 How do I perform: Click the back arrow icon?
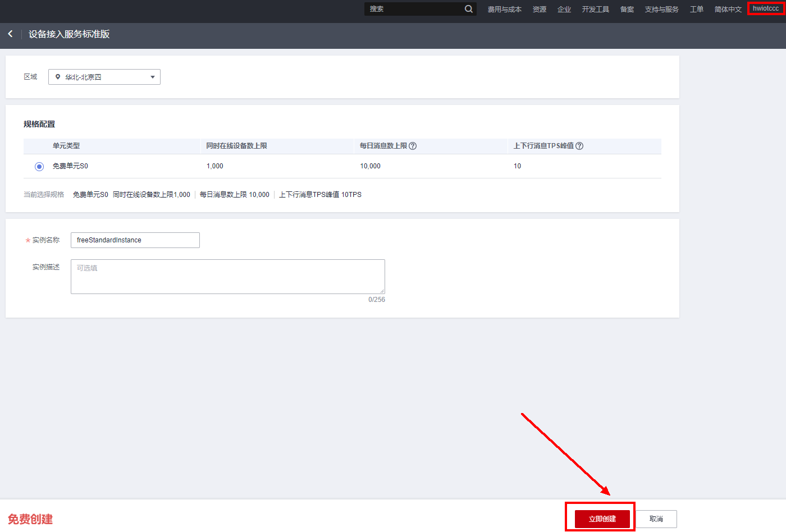coord(10,34)
